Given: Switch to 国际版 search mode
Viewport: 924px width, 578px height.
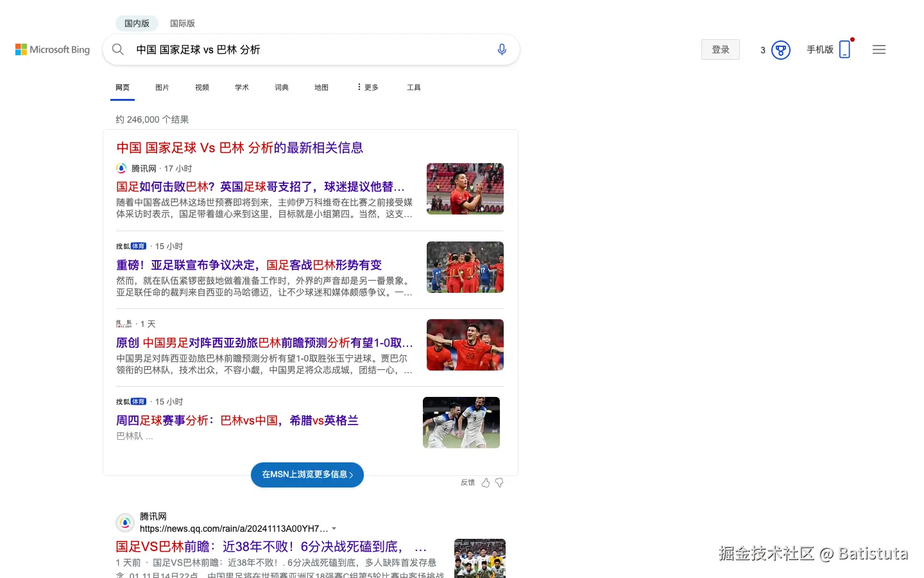Looking at the screenshot, I should coord(182,23).
